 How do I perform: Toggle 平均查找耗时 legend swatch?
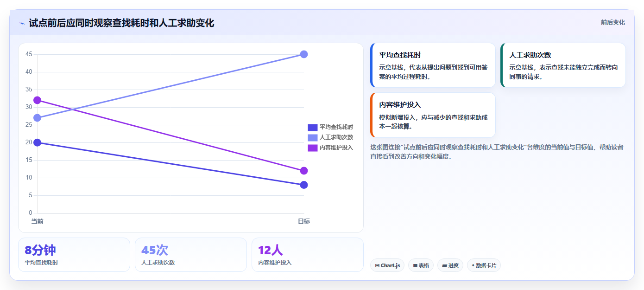click(313, 127)
